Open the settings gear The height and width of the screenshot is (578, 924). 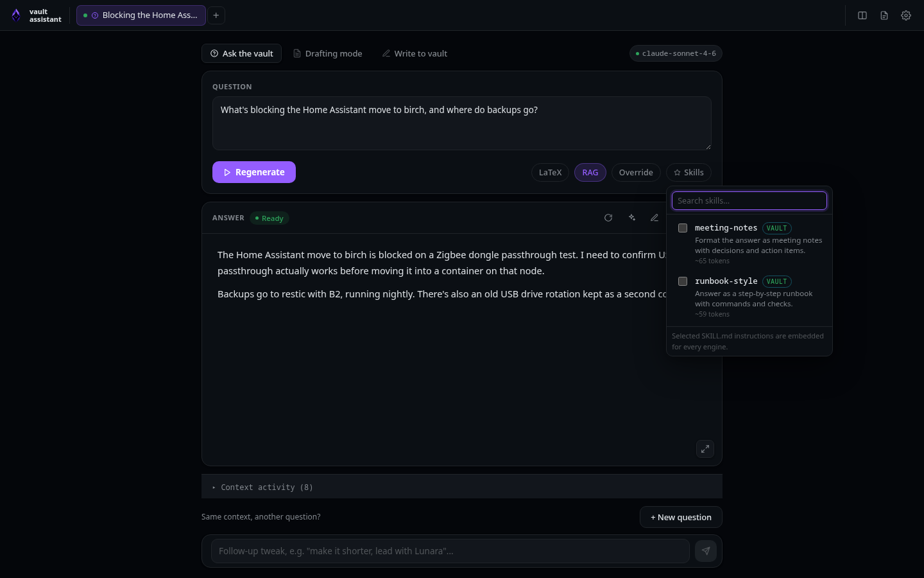906,15
